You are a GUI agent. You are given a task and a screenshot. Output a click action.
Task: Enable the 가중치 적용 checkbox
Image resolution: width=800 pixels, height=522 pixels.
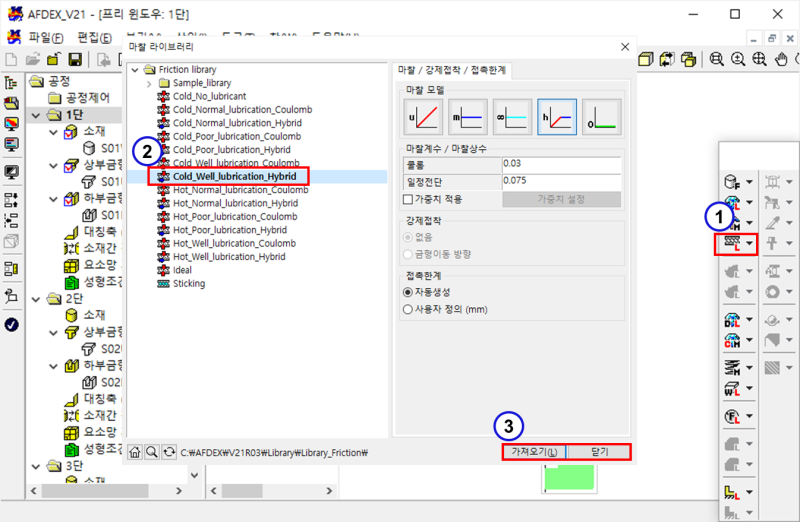click(x=407, y=199)
